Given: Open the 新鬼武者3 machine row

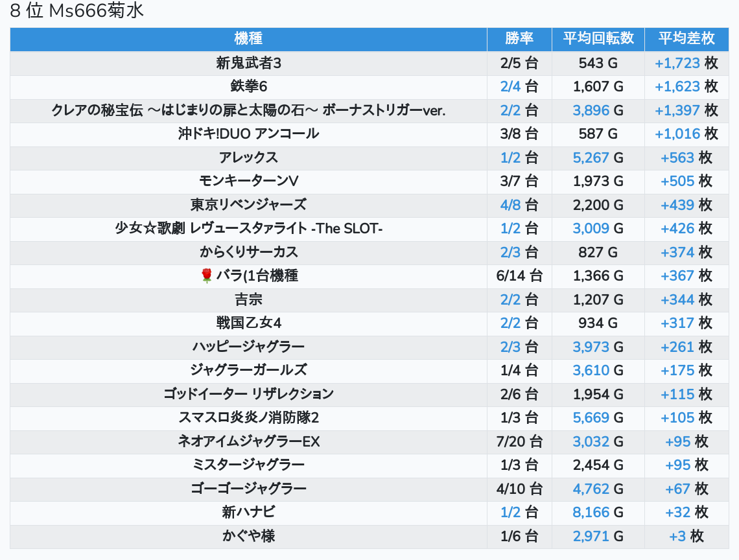Looking at the screenshot, I should (x=248, y=63).
